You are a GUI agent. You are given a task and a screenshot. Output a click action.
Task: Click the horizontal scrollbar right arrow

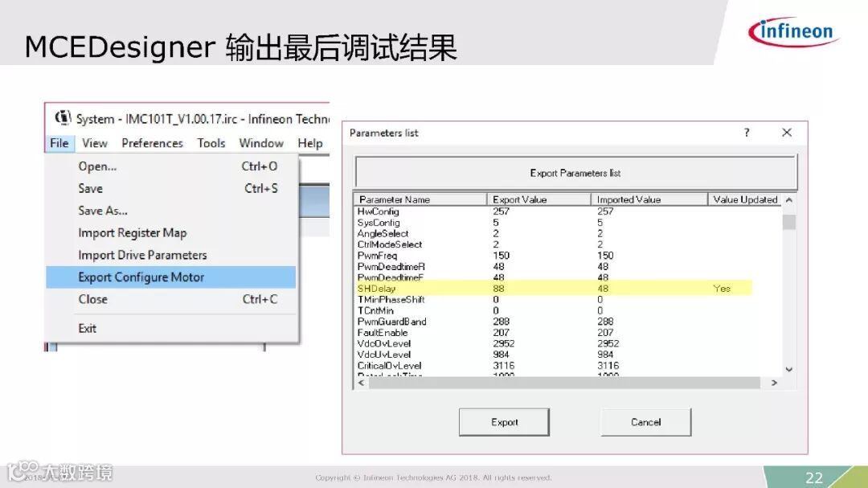[x=774, y=383]
